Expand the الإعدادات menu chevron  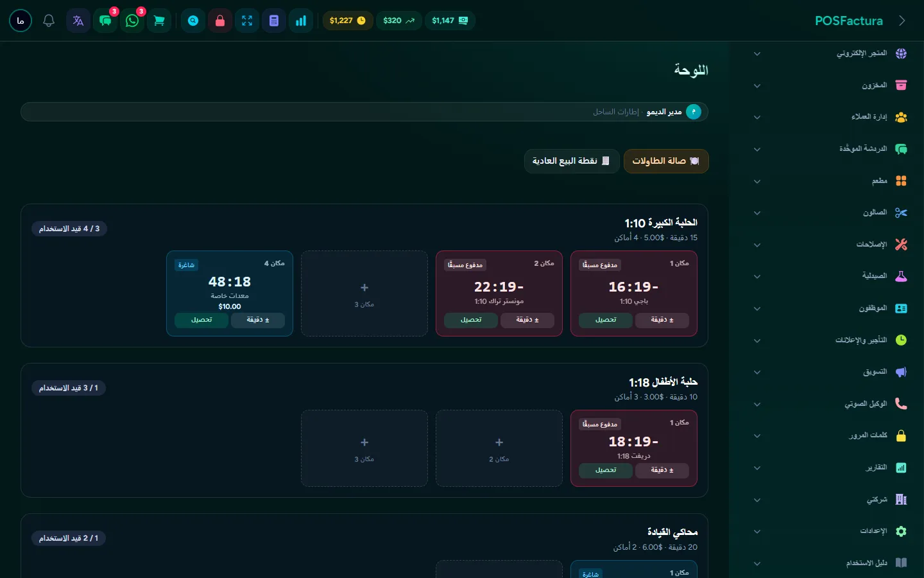pos(757,532)
